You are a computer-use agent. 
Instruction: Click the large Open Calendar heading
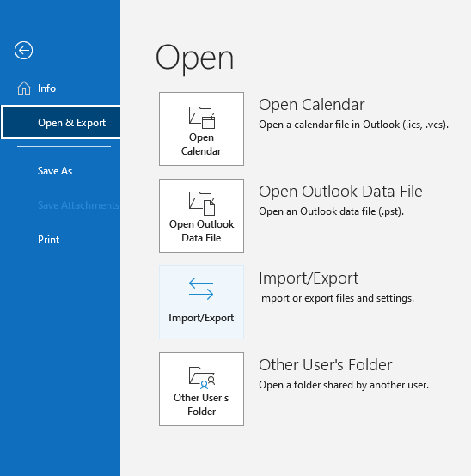tap(312, 105)
